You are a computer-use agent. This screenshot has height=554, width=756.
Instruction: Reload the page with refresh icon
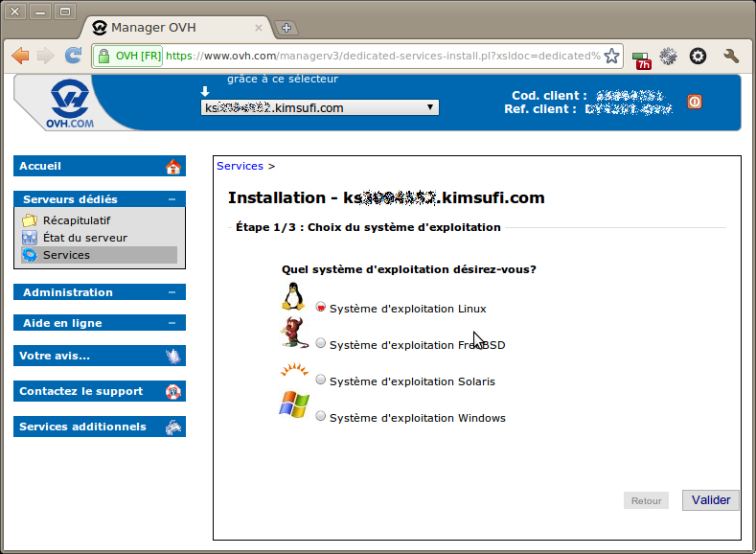pos(73,56)
